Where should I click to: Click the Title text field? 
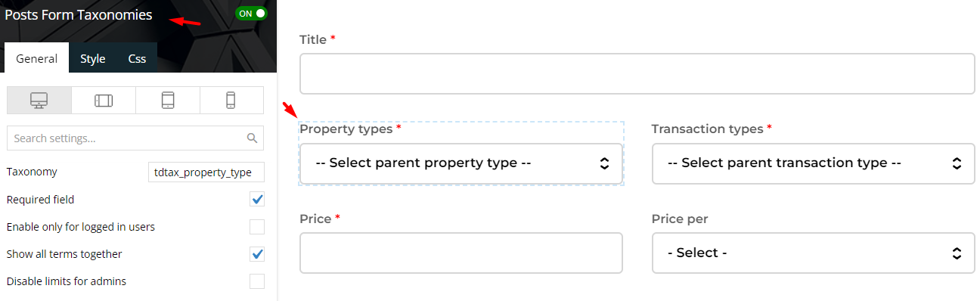pos(637,73)
